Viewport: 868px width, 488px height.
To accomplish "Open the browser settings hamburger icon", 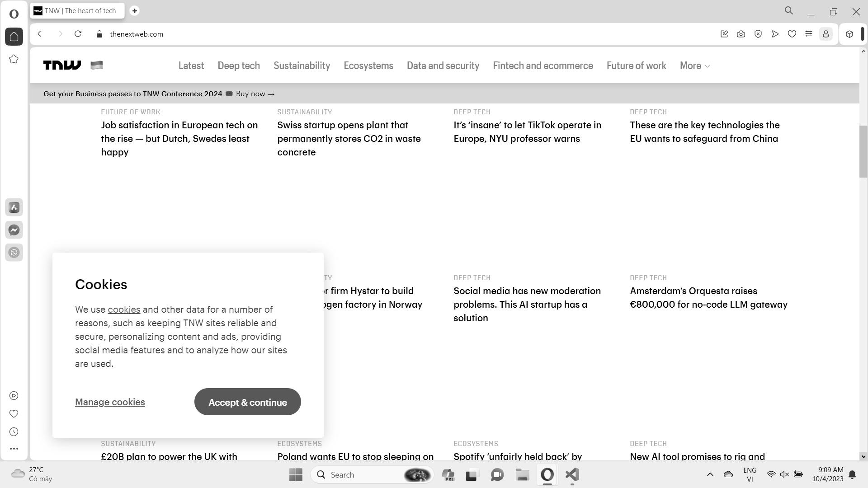I will 809,34.
